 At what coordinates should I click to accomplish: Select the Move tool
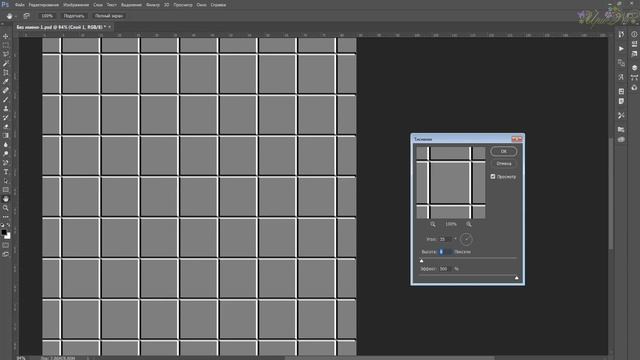click(x=6, y=36)
